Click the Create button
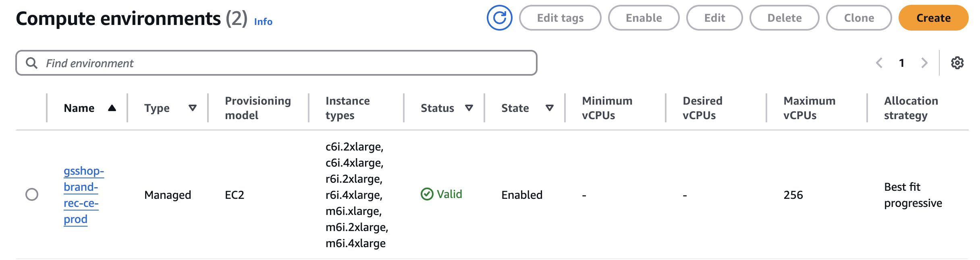980x260 pixels. (933, 18)
